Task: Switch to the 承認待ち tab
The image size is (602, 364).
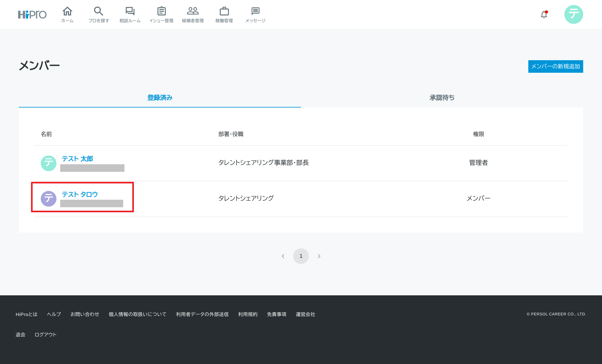Action: pyautogui.click(x=442, y=98)
